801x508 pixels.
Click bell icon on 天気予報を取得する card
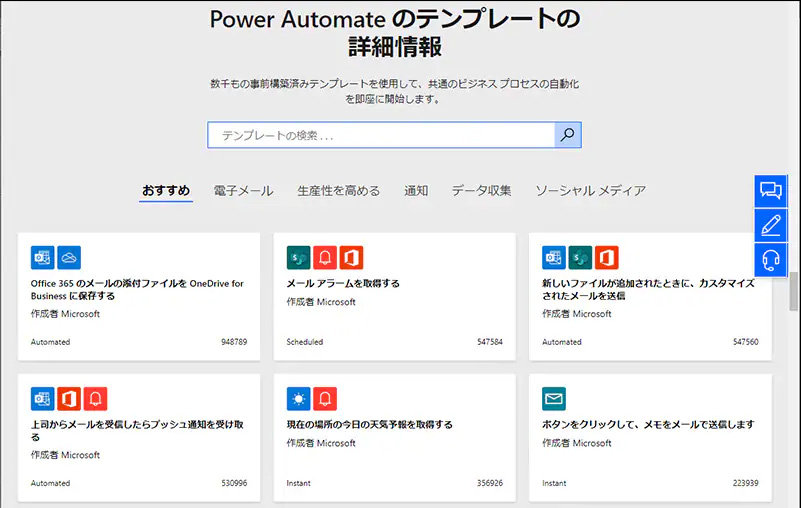coord(325,399)
